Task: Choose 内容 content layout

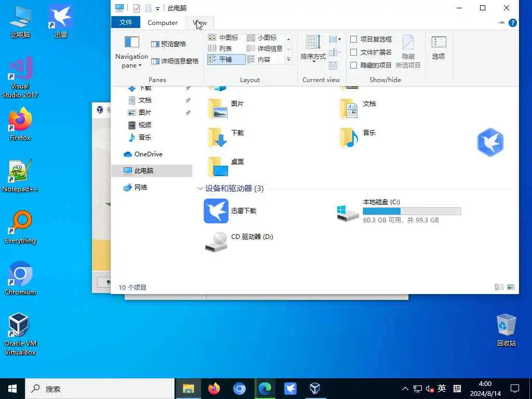Action: coord(259,59)
